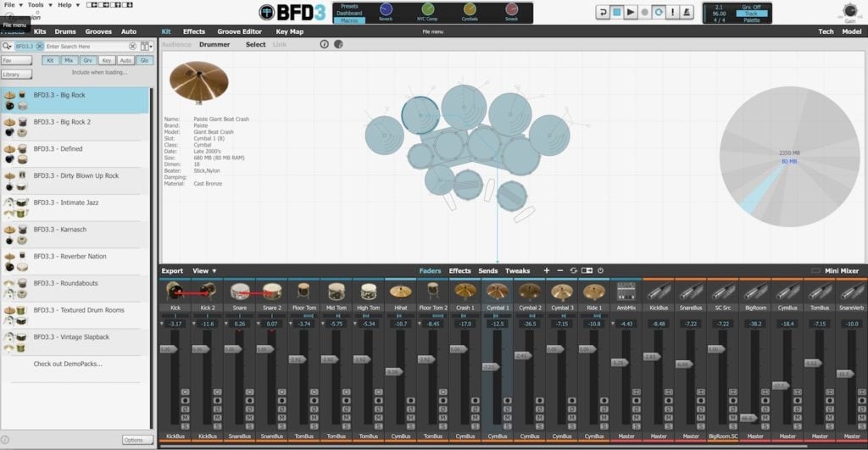Toggle the Mix filter button
Viewport: 868px width, 450px height.
tap(69, 60)
